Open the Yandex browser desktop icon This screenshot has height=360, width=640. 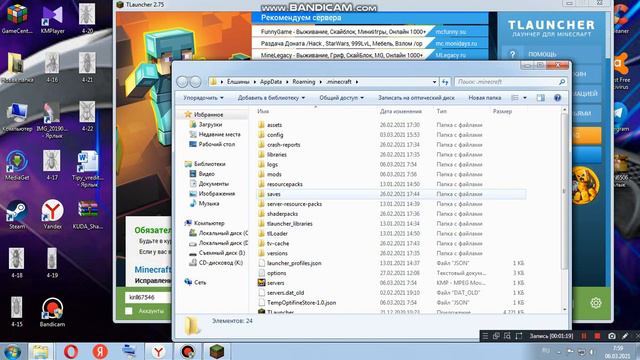click(52, 214)
